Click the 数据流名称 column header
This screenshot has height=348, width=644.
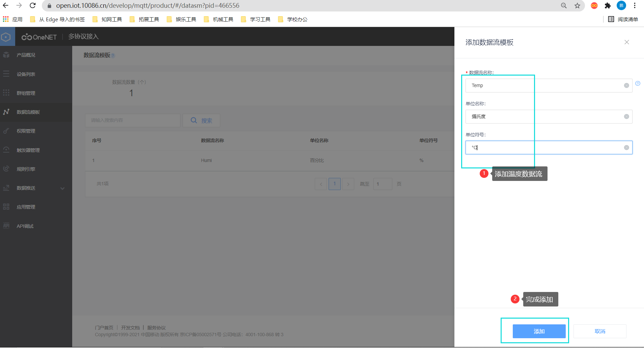tap(213, 140)
